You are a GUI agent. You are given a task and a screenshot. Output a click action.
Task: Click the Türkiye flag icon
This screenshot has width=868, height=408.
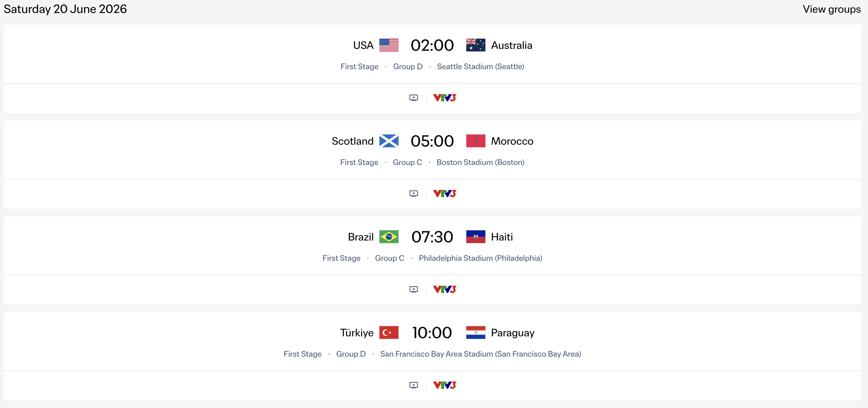click(389, 333)
